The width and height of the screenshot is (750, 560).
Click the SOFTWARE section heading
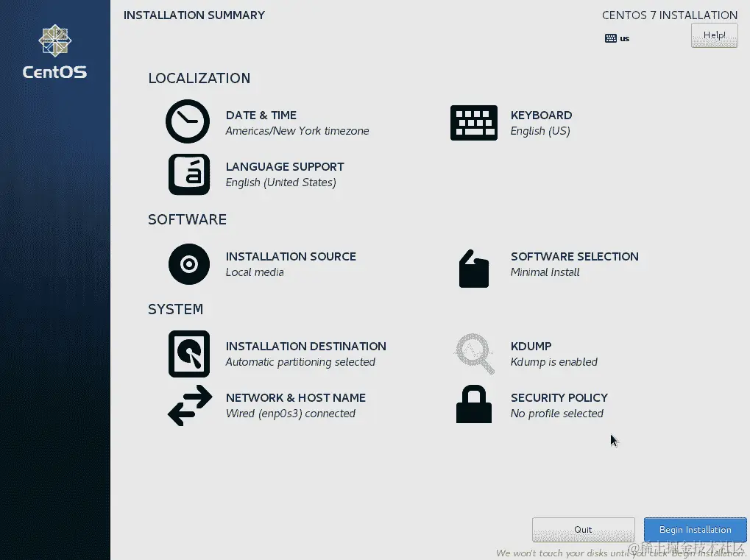[x=187, y=219]
